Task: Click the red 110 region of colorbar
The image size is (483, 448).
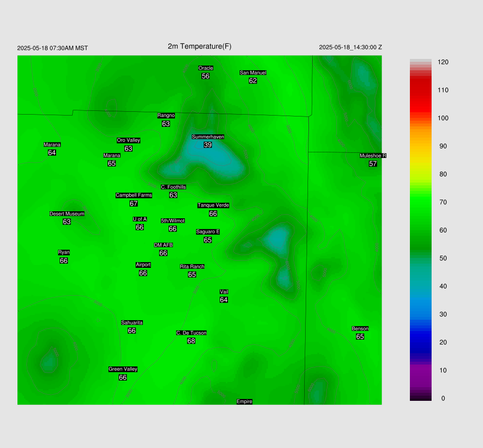Action: (x=420, y=90)
